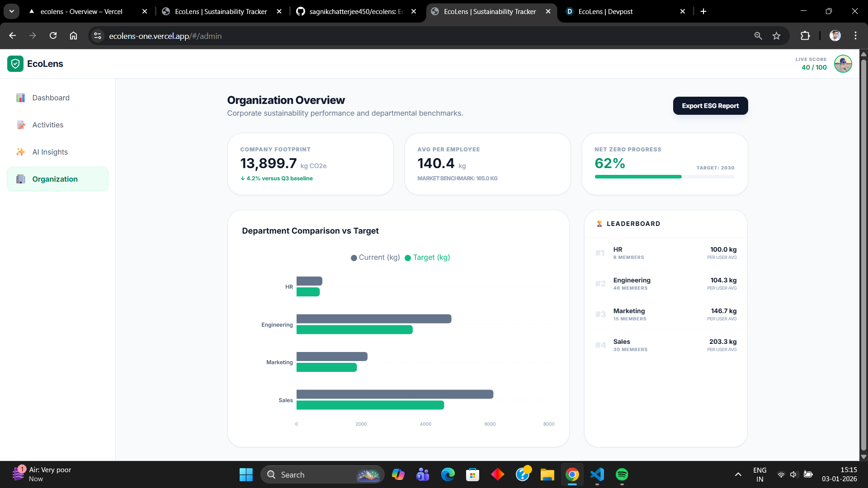
Task: Click the Net Zero progress bar
Action: point(664,177)
